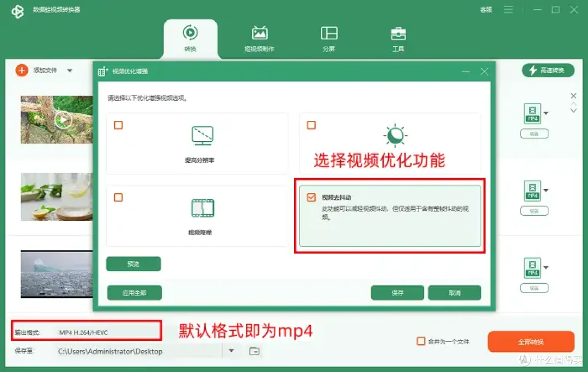Open the hamburger menu in title bar

[509, 9]
